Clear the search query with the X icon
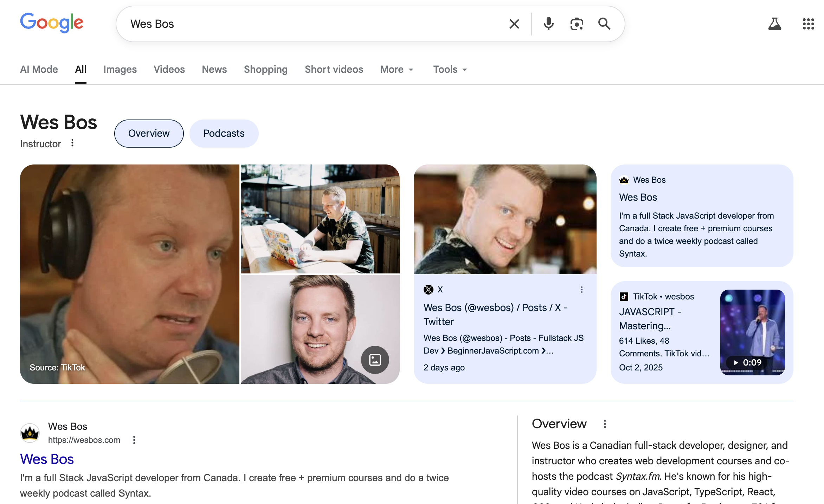824x504 pixels. [x=514, y=24]
